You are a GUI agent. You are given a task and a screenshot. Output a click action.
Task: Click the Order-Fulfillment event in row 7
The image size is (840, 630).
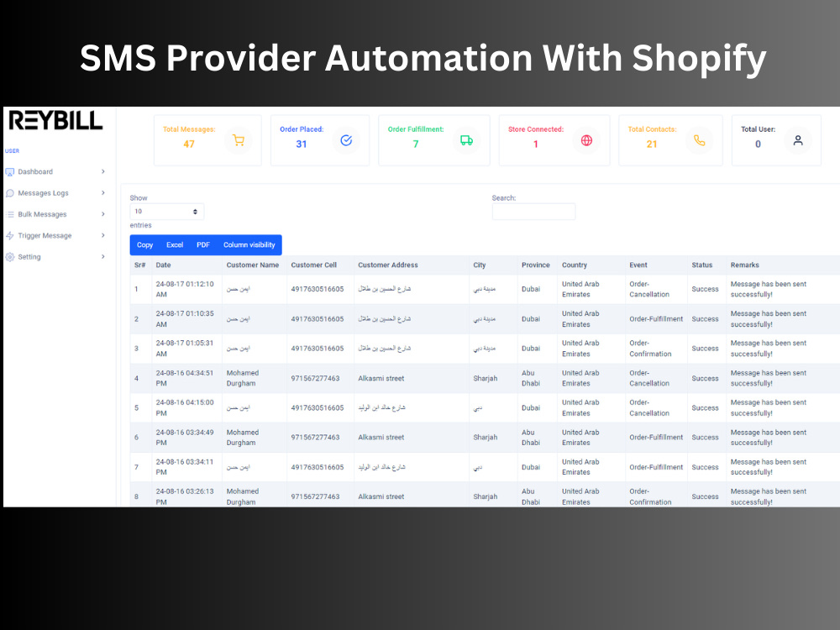tap(656, 467)
